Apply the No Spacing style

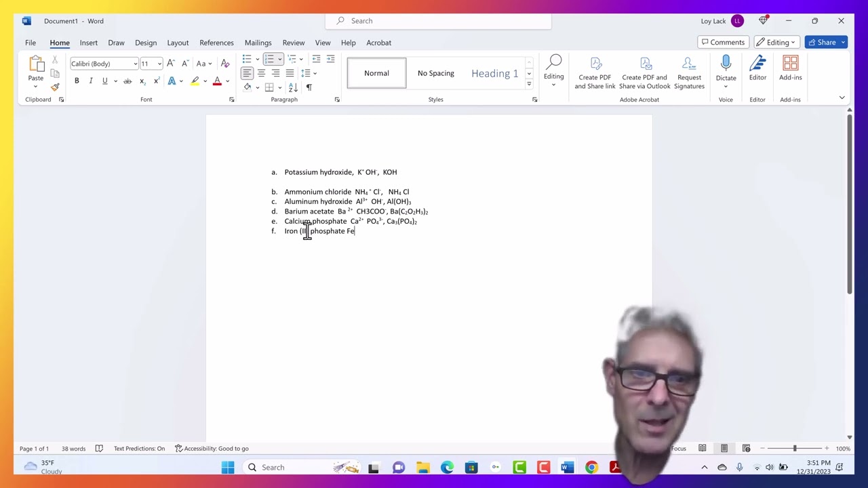pos(435,73)
